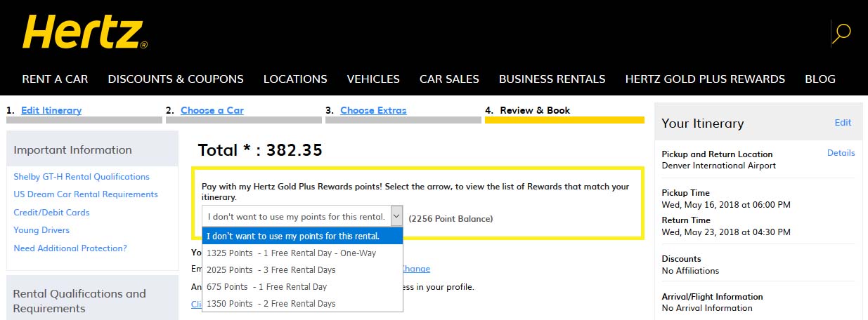Viewport: 868px width, 320px height.
Task: Open Hertz Gold Plus Rewards menu
Action: point(705,79)
